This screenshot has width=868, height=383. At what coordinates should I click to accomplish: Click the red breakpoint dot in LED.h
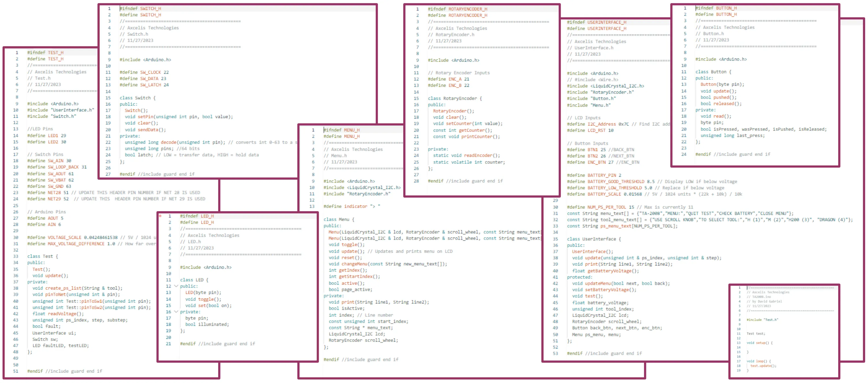click(160, 216)
